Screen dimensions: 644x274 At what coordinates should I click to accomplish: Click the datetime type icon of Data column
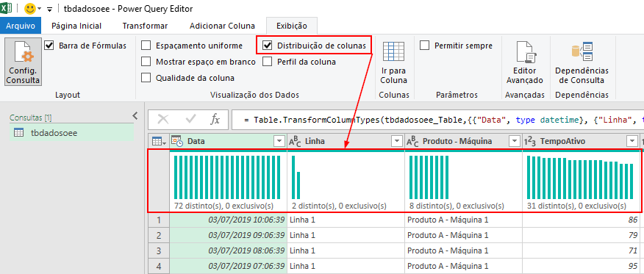tap(177, 141)
